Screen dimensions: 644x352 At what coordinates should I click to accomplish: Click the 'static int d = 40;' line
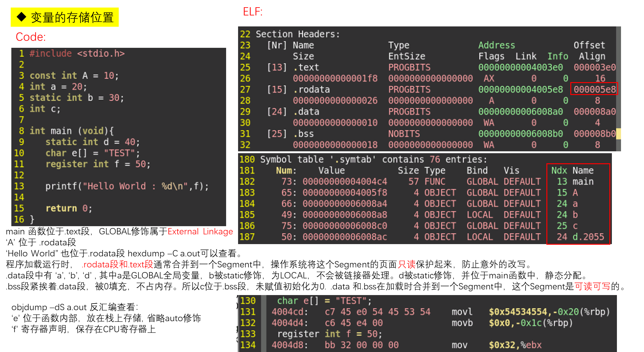(93, 142)
